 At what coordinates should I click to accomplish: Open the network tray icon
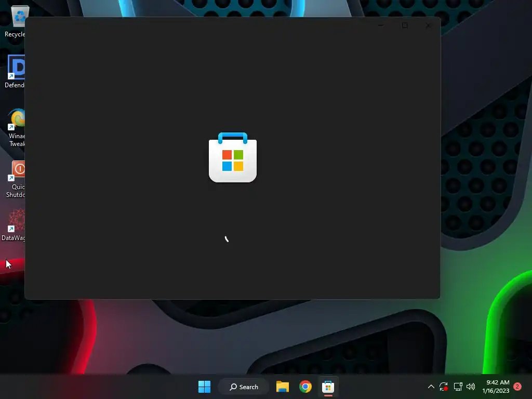click(458, 387)
